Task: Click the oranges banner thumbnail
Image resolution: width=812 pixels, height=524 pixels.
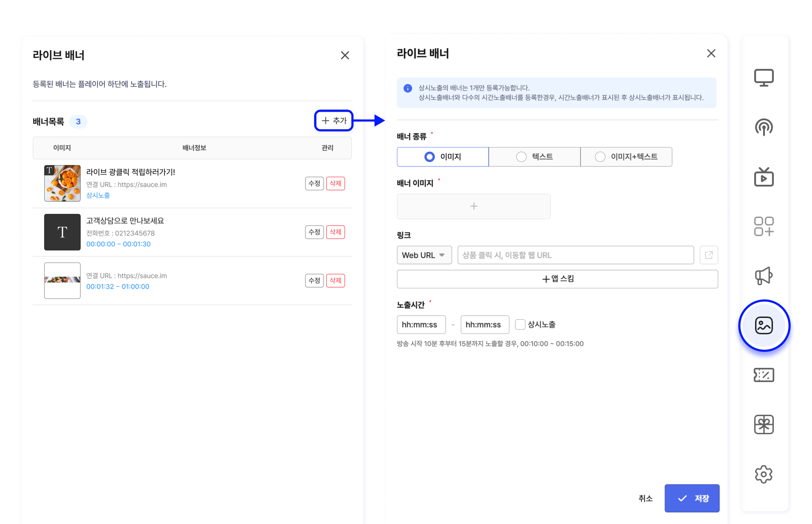Action: (62, 183)
